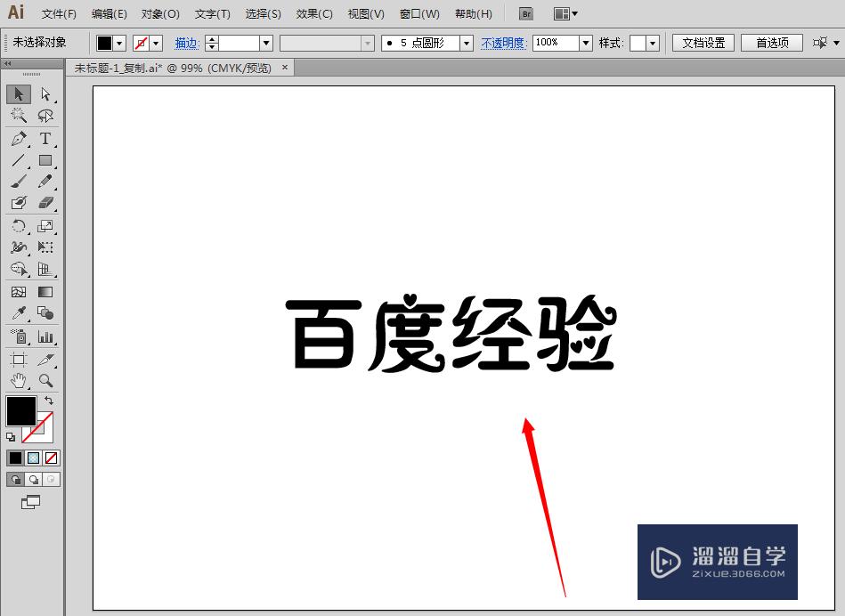Image resolution: width=845 pixels, height=616 pixels.
Task: Open arrange documents workspace dropdown
Action: [565, 14]
